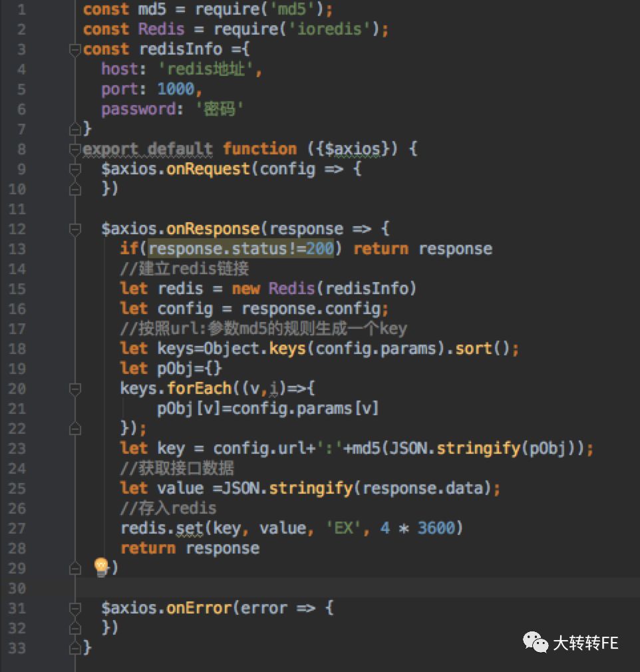Click the forEach method on line 20
This screenshot has height=672, width=640.
[x=199, y=389]
